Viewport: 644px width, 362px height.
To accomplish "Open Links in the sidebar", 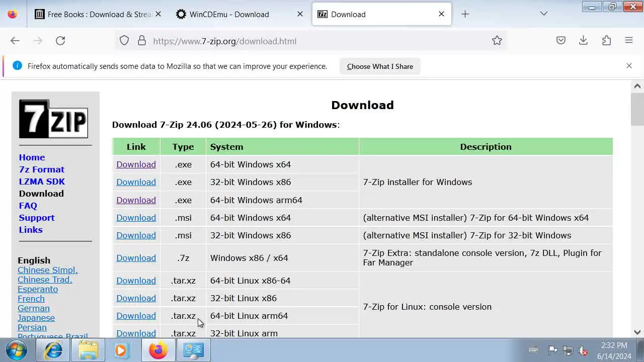I will (x=31, y=230).
